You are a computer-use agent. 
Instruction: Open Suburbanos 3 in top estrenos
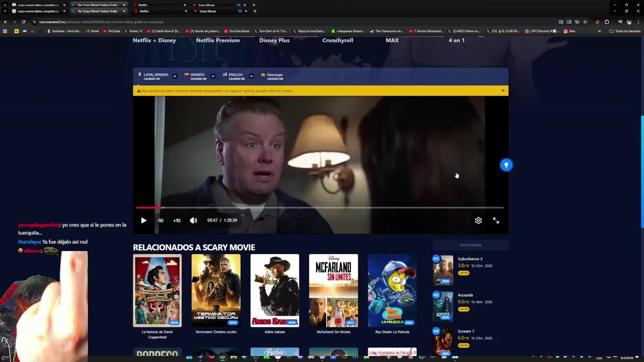point(470,259)
